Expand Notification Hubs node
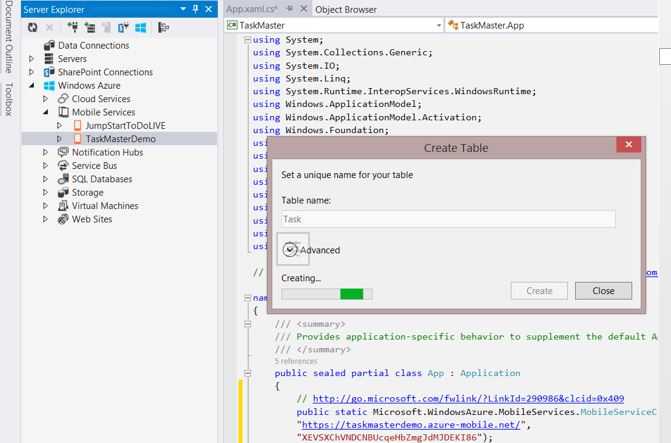 point(45,152)
